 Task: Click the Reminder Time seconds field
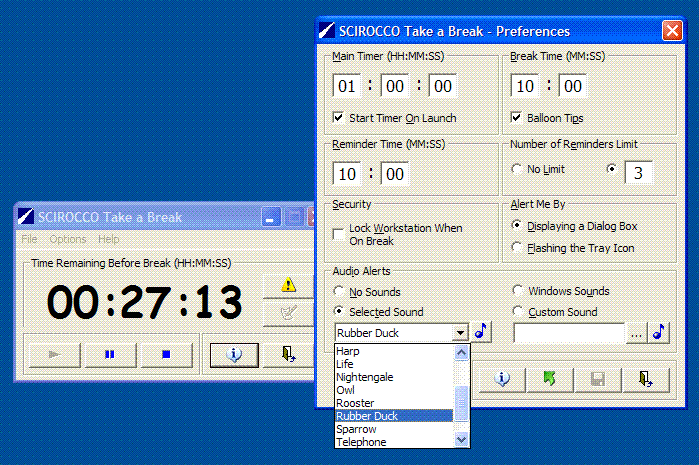coord(395,173)
